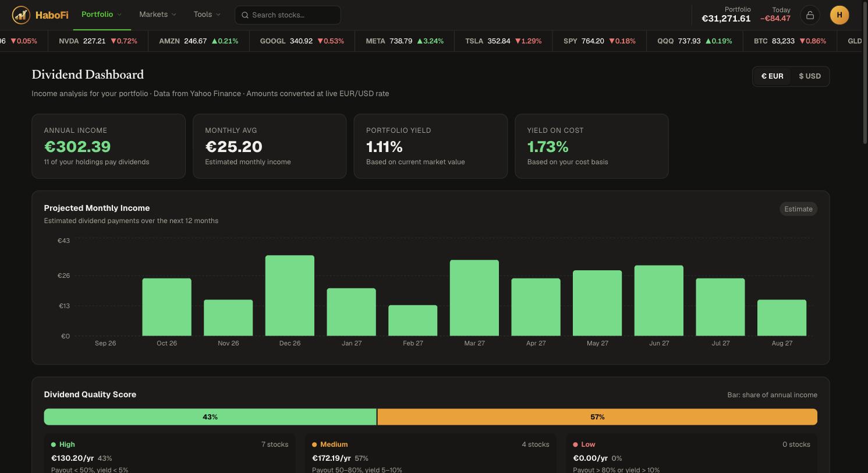
Task: Click the NVDA ticker item
Action: [x=98, y=41]
